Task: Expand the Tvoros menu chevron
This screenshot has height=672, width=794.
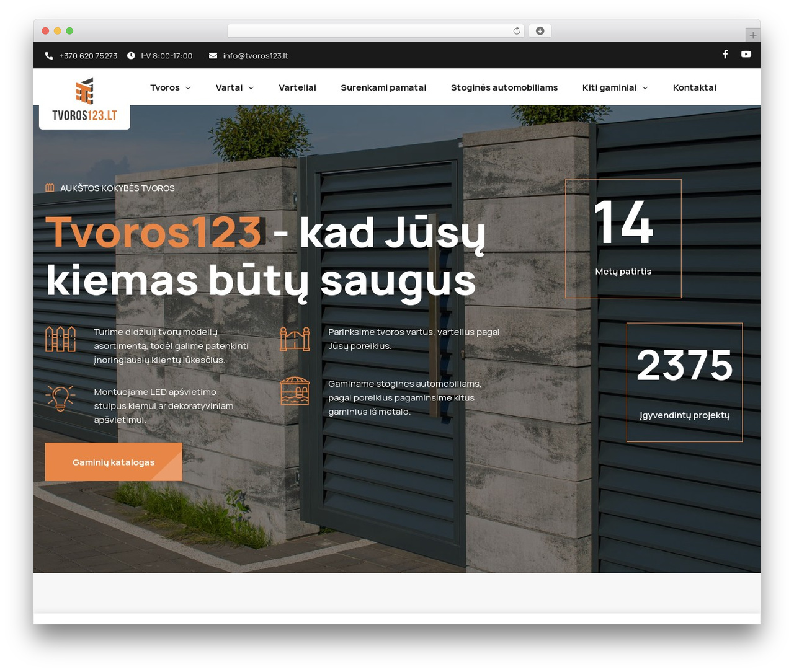Action: tap(188, 88)
